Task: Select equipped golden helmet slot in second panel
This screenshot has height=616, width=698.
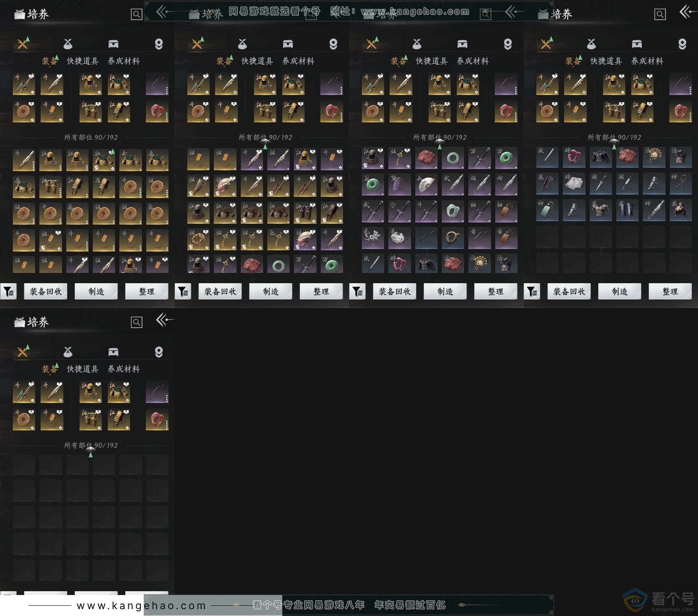Action: click(265, 84)
